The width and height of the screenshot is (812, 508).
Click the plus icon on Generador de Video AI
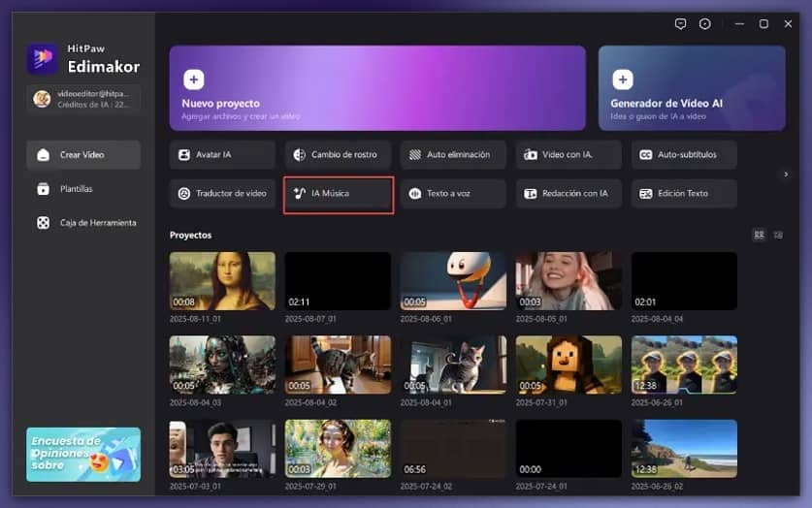[623, 79]
